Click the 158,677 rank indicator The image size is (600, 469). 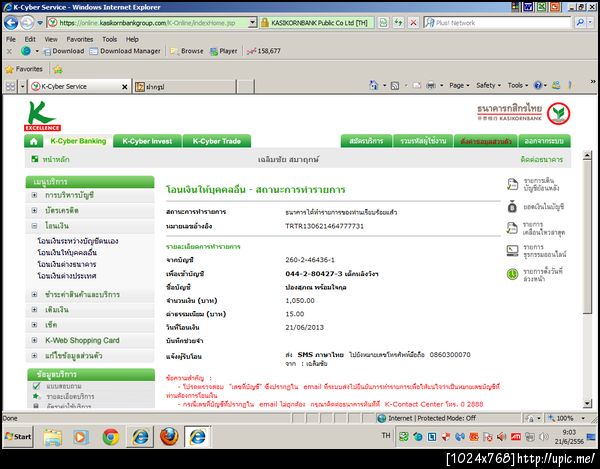pyautogui.click(x=264, y=51)
